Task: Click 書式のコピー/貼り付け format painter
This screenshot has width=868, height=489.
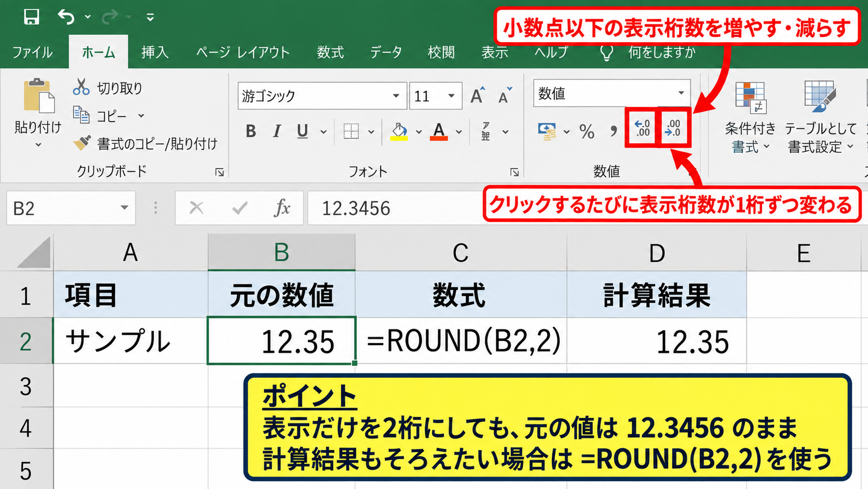Action: coord(145,143)
